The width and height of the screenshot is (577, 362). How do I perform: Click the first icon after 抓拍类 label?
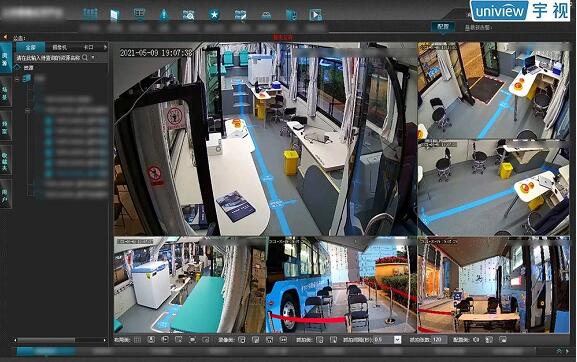click(319, 340)
